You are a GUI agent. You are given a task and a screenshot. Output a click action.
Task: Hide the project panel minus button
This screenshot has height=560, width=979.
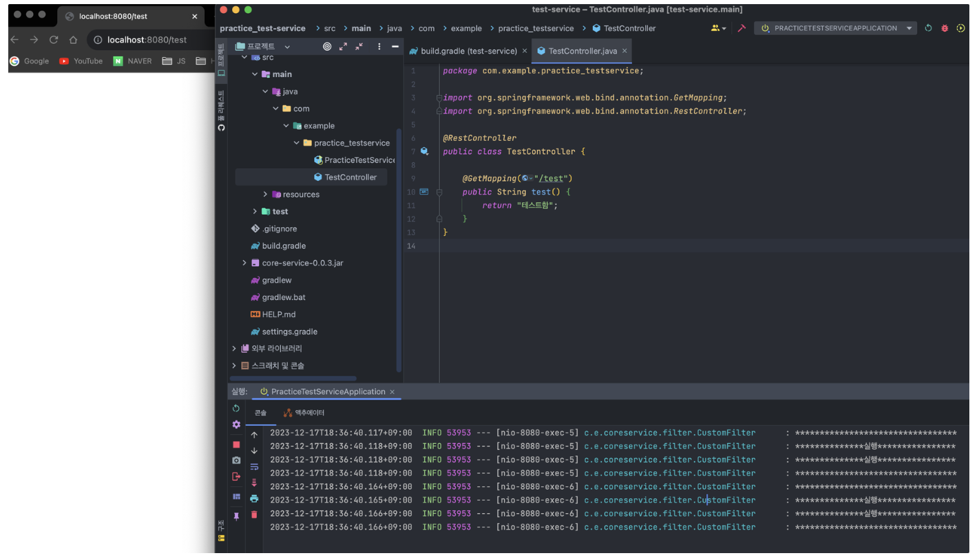click(394, 46)
